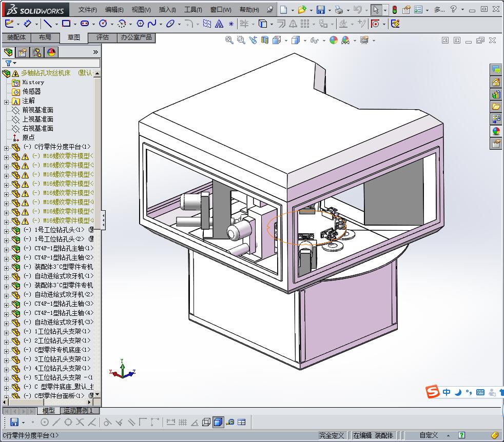The image size is (504, 442).
Task: Open the ConfigurationManager tab
Action: (x=37, y=52)
